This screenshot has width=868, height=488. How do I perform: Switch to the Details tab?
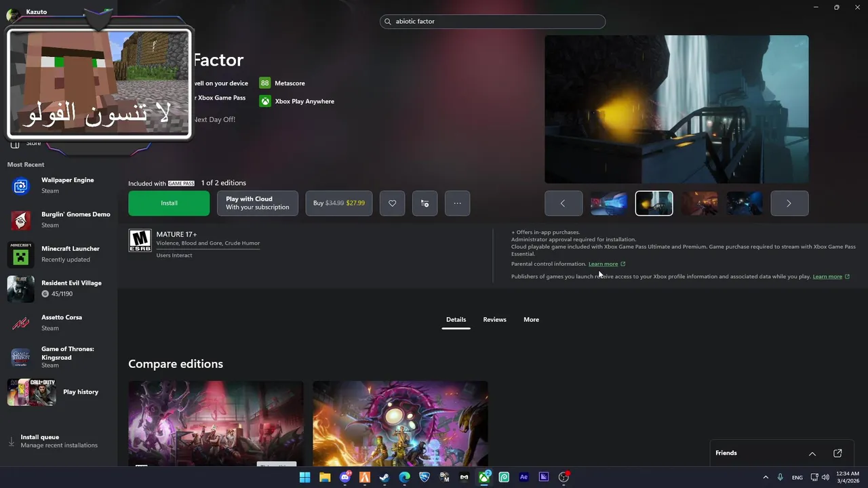(456, 319)
